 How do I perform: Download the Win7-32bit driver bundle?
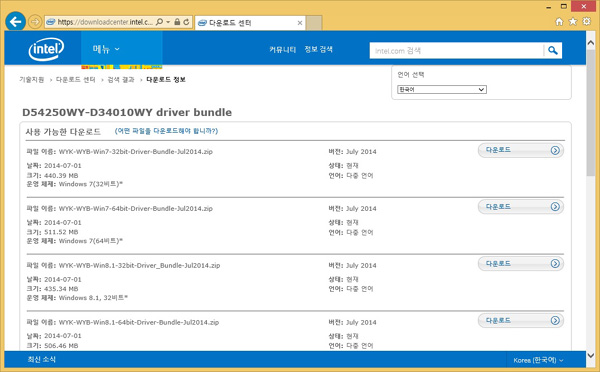click(x=521, y=150)
